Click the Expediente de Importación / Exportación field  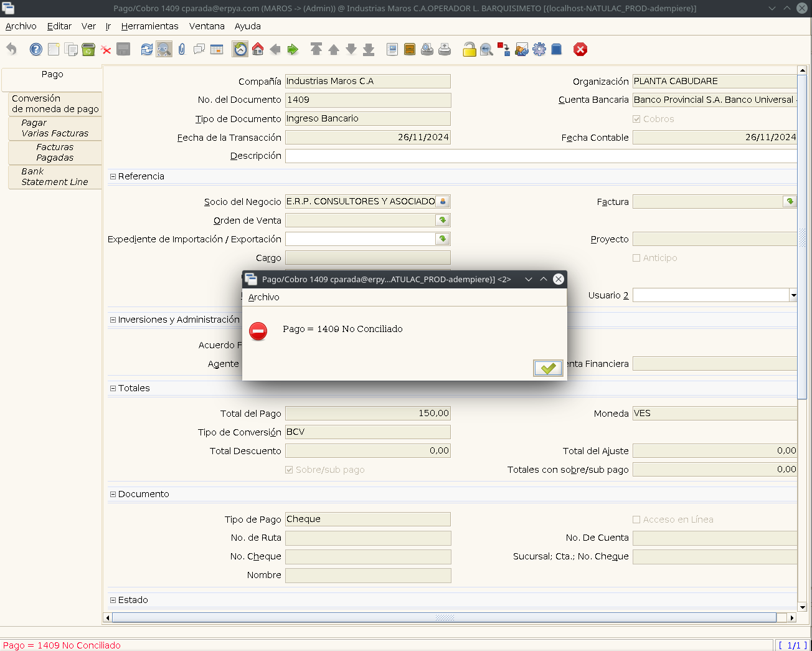(x=360, y=239)
